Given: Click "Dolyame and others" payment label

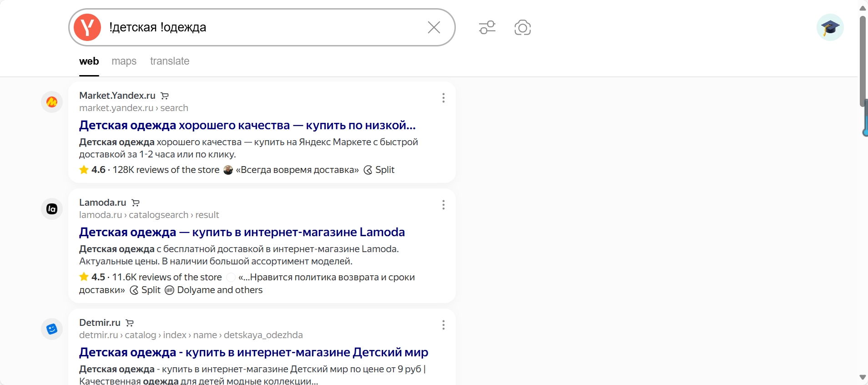Looking at the screenshot, I should (220, 290).
